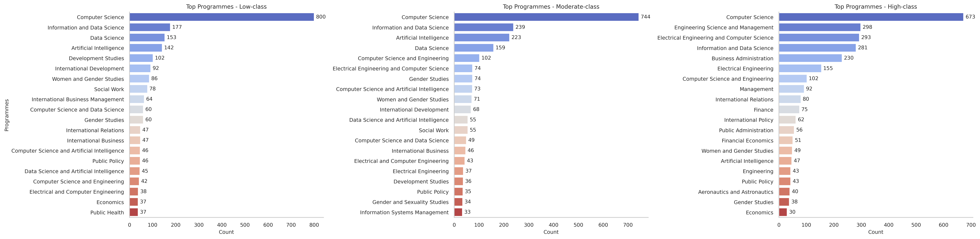Viewport: 980px width, 239px height.
Task: Click the Programmes y-axis label
Action: tap(6, 115)
